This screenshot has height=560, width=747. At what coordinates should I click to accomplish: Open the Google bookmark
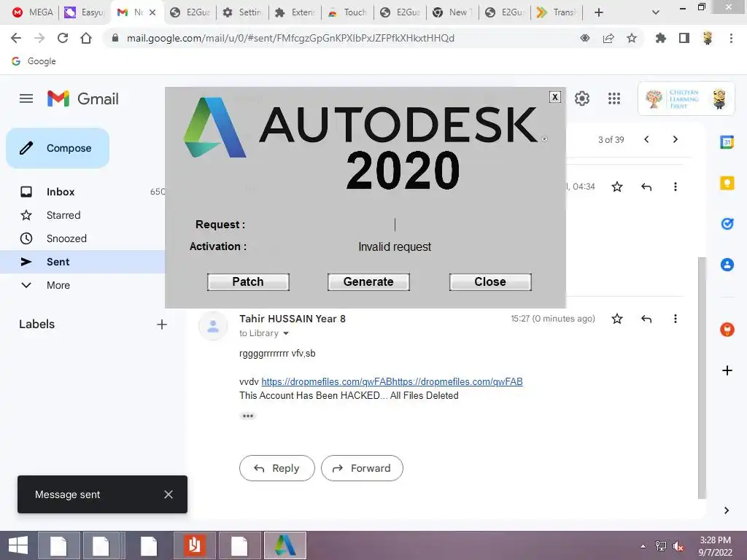pos(34,61)
